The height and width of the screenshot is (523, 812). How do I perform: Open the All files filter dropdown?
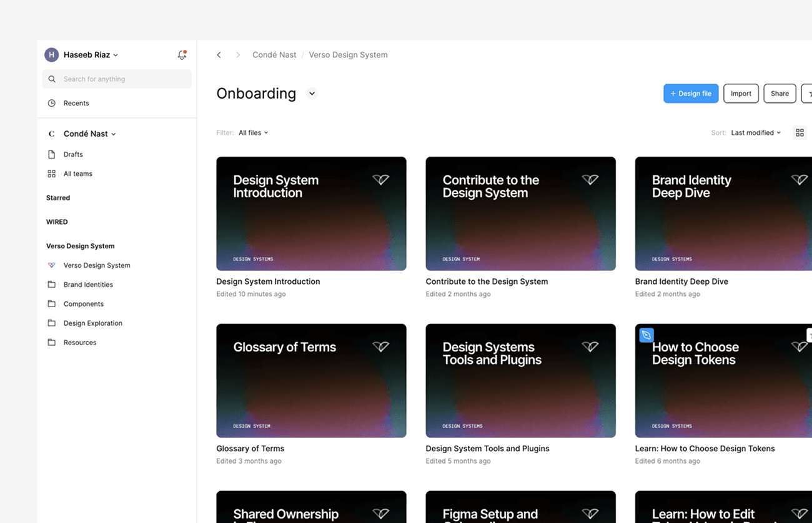(x=253, y=133)
